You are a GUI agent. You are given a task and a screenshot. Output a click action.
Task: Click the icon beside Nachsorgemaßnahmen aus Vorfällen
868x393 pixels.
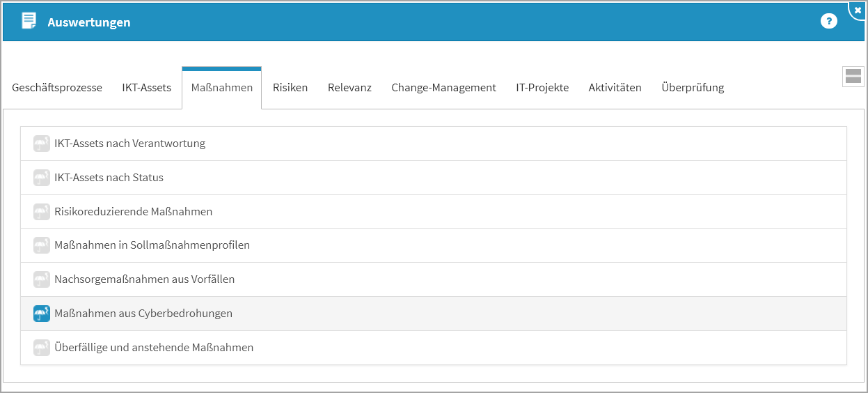click(42, 279)
